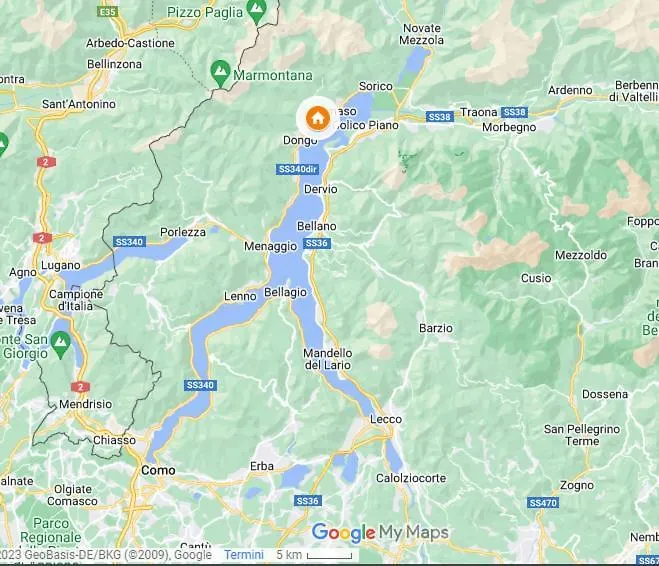Viewport: 659px width, 566px height.
Task: Select the Bellagio town label
Action: pyautogui.click(x=285, y=292)
